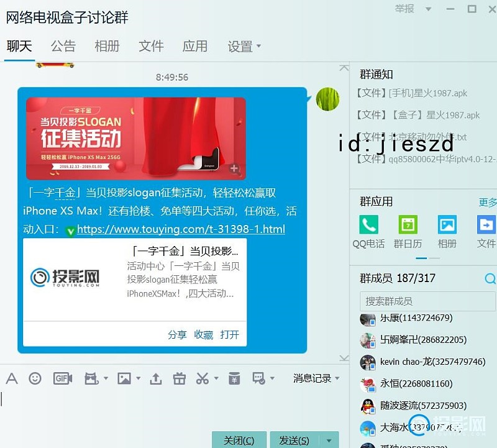Image resolution: width=497 pixels, height=448 pixels.
Task: Click the 「一字千金」当贝投影... card title
Action: click(185, 252)
